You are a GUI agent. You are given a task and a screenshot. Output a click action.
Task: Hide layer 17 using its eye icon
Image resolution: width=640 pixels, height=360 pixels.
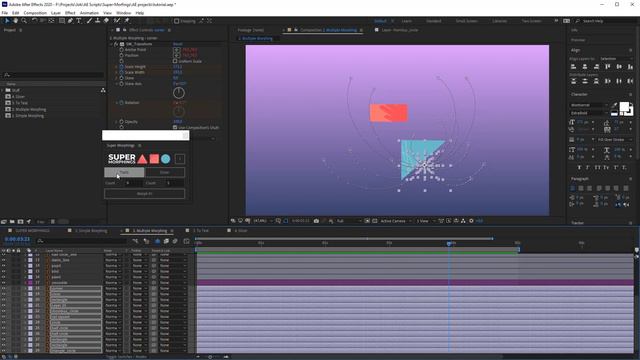(x=4, y=282)
